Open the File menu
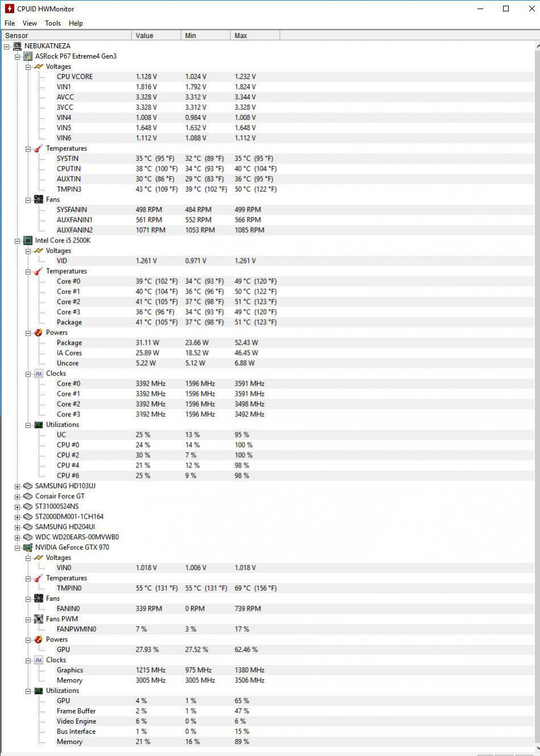The height and width of the screenshot is (756, 540). [10, 23]
